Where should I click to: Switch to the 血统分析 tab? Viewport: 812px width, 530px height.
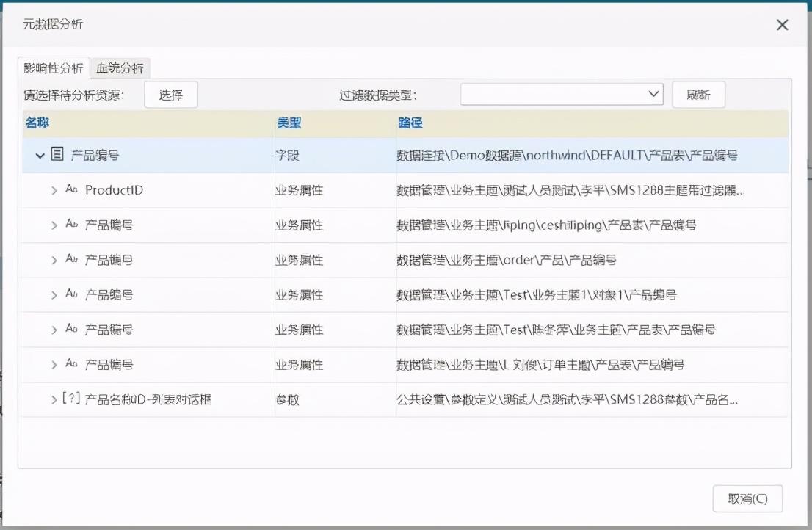[x=120, y=68]
